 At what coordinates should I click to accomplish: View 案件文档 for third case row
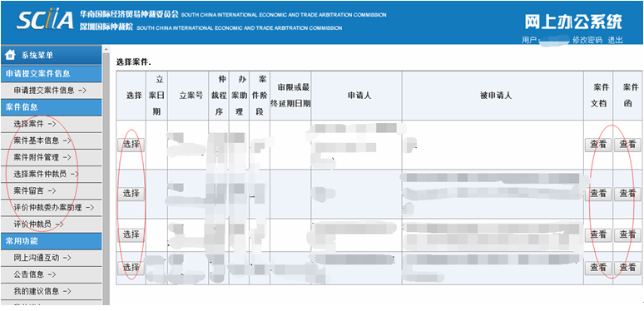pyautogui.click(x=598, y=235)
